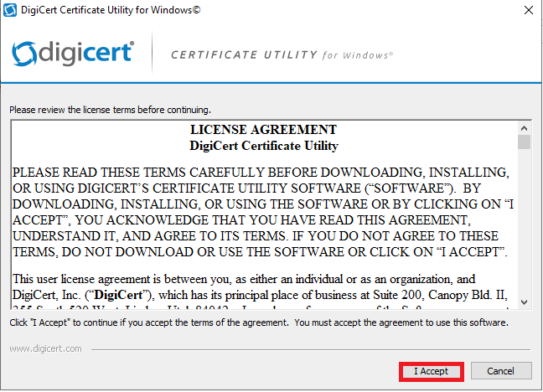The image size is (543, 392).
Task: Click the LICENSE AGREEMENT heading
Action: click(x=263, y=130)
